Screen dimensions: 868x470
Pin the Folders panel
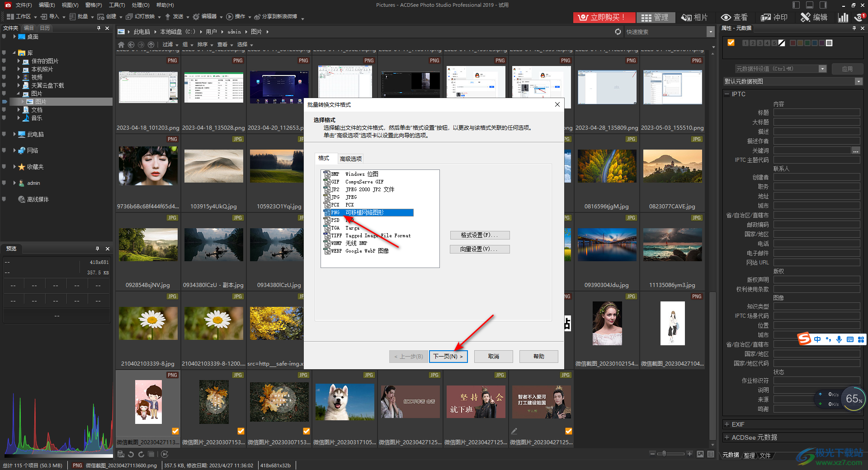click(99, 28)
